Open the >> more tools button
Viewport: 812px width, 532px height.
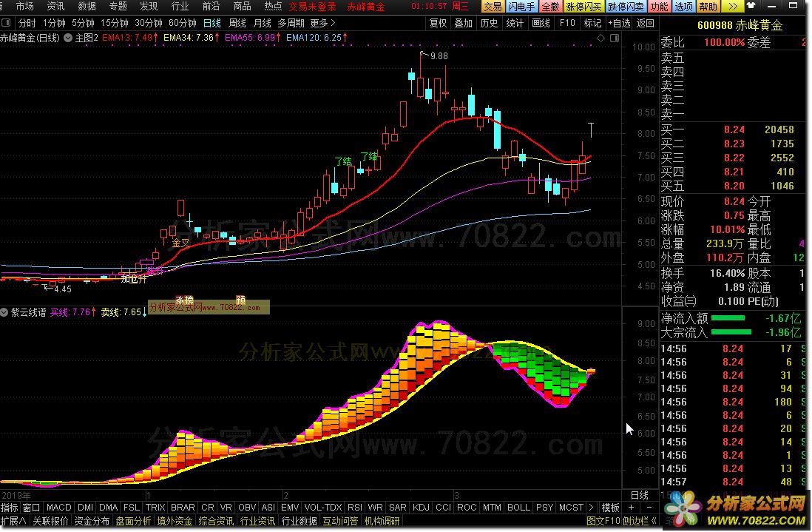(x=731, y=7)
